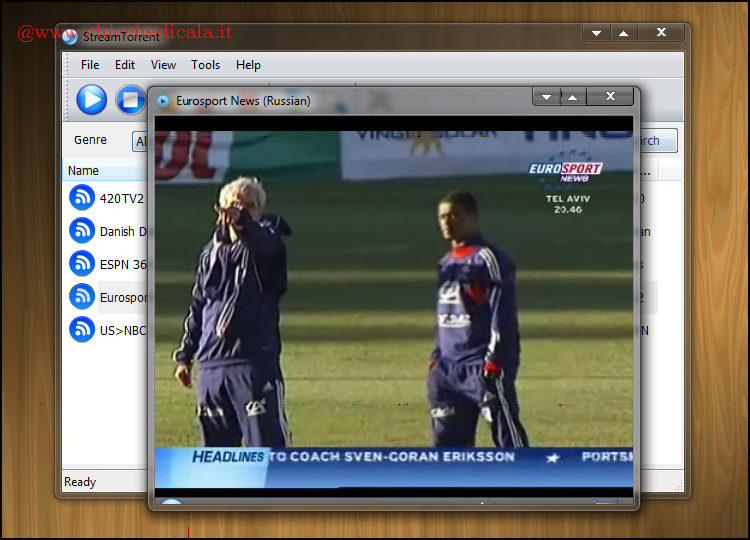750x540 pixels.
Task: Pick the US>NBC channel feed icon
Action: (x=82, y=330)
